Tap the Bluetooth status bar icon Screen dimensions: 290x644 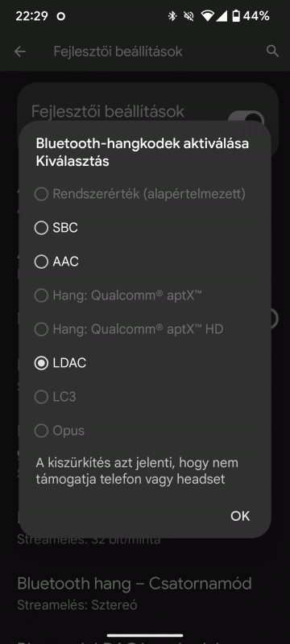point(172,16)
